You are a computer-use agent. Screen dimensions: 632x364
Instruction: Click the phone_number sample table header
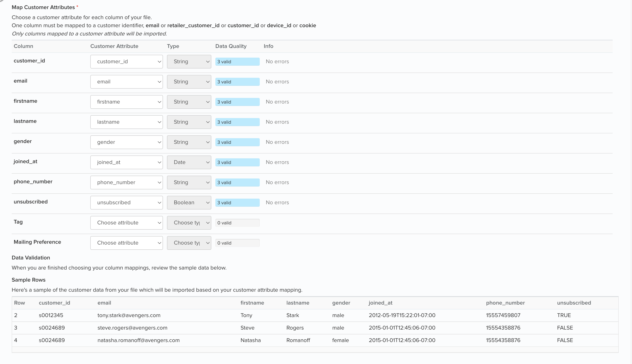coord(505,303)
